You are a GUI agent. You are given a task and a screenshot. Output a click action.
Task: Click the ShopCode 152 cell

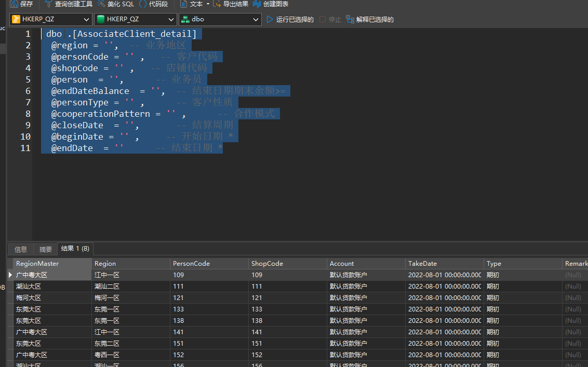pyautogui.click(x=287, y=355)
